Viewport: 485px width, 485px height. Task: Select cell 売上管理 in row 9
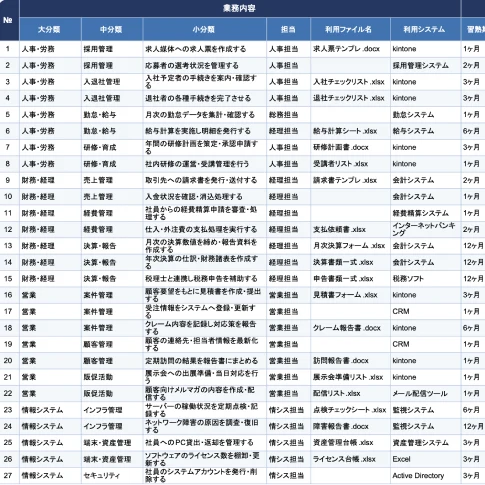pyautogui.click(x=112, y=180)
